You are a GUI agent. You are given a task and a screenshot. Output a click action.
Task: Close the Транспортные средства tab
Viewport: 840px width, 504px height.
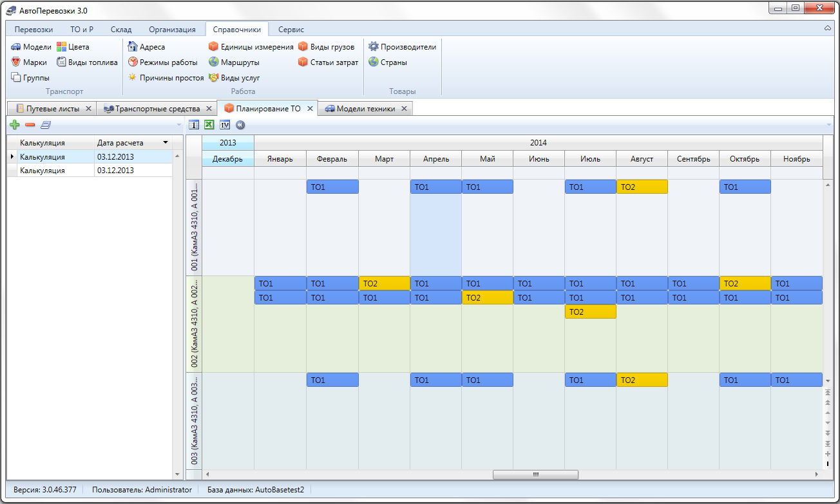point(208,109)
